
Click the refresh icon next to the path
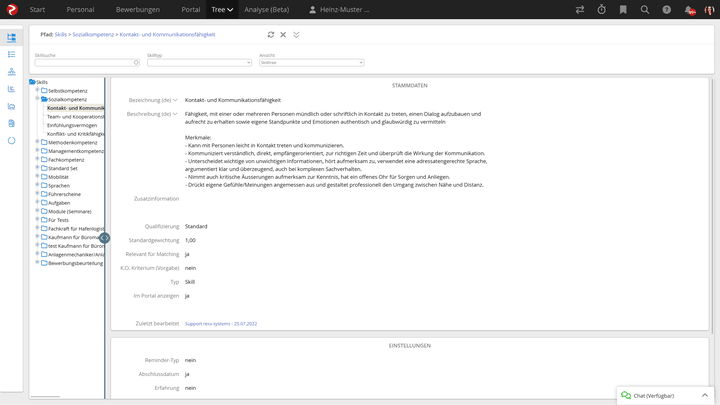tap(270, 34)
